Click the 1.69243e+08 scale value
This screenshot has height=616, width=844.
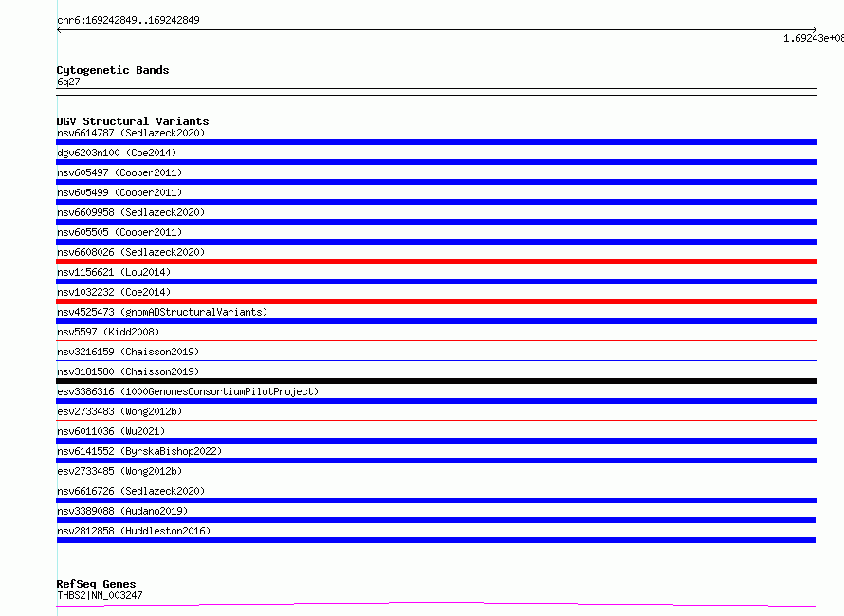(814, 38)
